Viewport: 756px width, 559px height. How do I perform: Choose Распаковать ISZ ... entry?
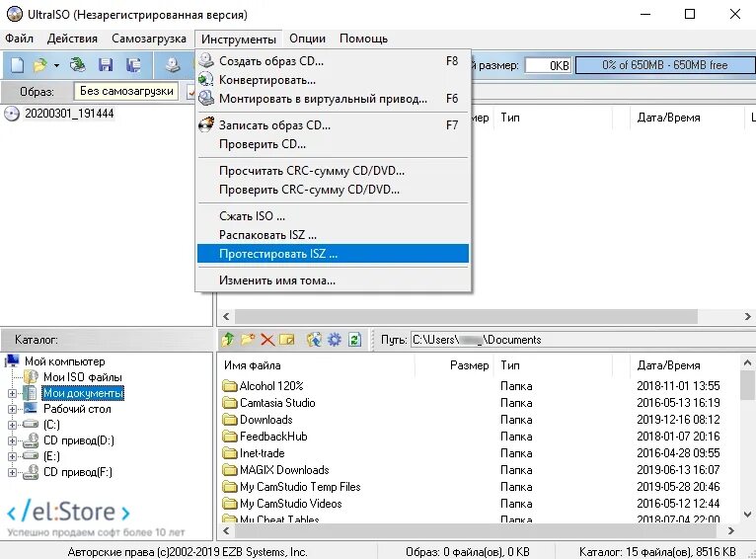click(x=333, y=235)
